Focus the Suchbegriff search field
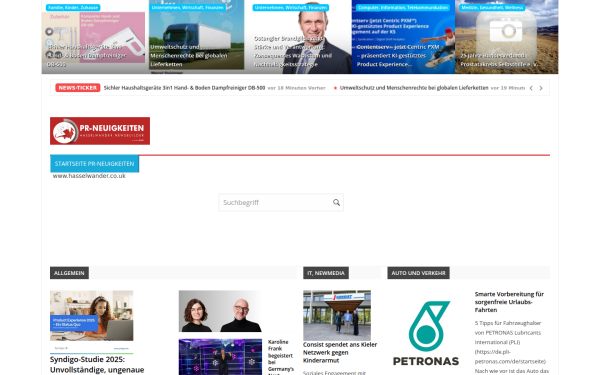The image size is (600, 375). (281, 202)
